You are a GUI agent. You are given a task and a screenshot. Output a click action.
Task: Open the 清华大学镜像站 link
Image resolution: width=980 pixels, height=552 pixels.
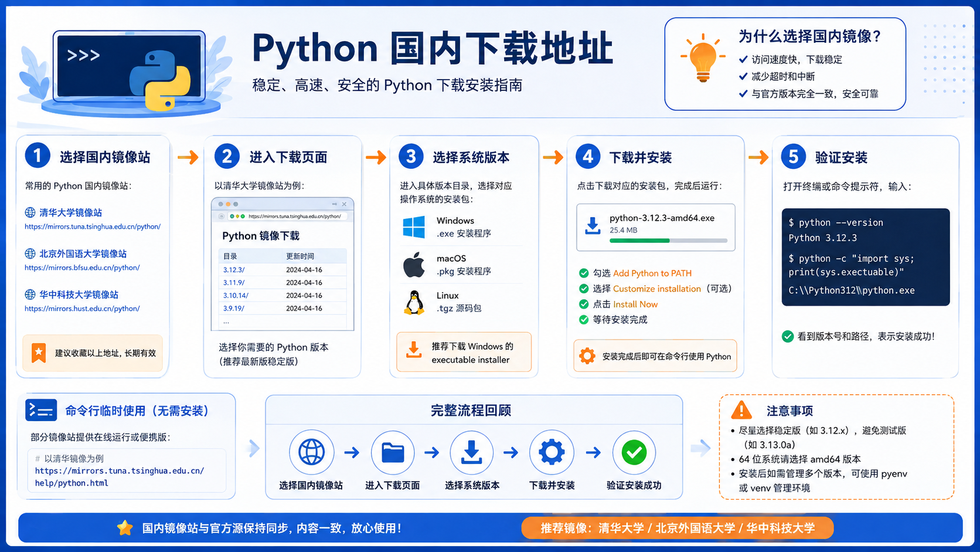(x=70, y=212)
